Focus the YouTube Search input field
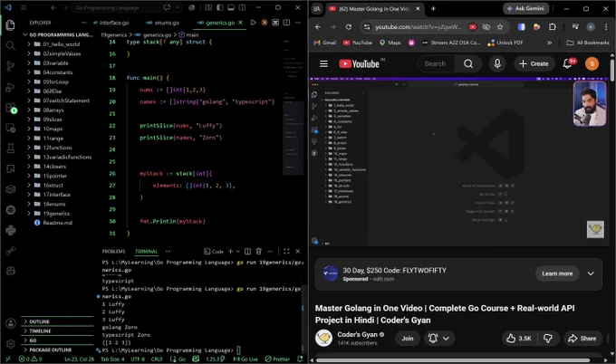Image resolution: width=616 pixels, height=364 pixels. (x=436, y=63)
